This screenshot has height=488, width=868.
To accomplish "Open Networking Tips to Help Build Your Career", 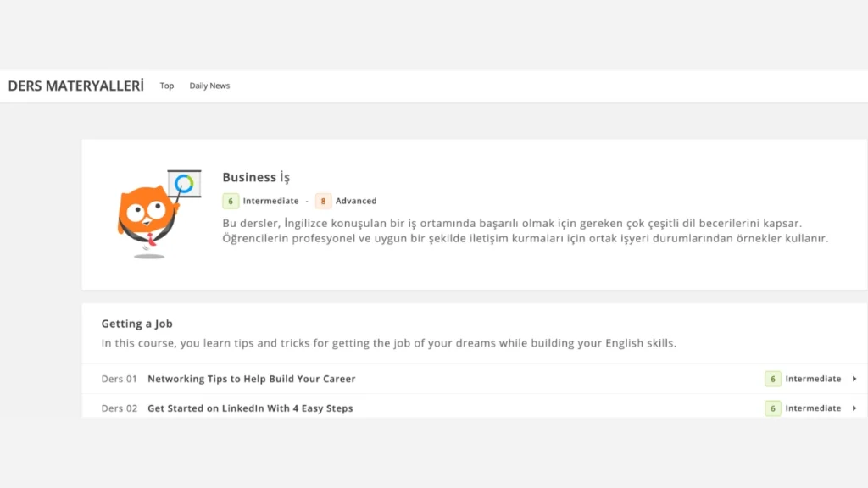I will (251, 379).
